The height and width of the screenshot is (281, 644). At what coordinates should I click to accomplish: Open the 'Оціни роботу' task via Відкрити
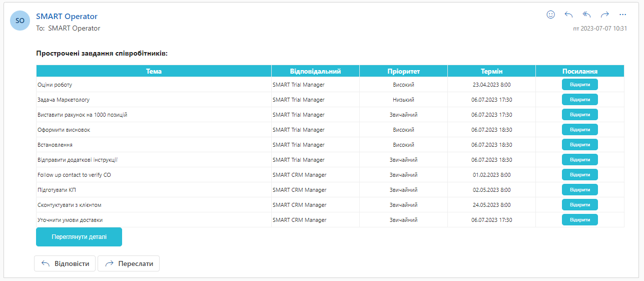click(x=579, y=85)
